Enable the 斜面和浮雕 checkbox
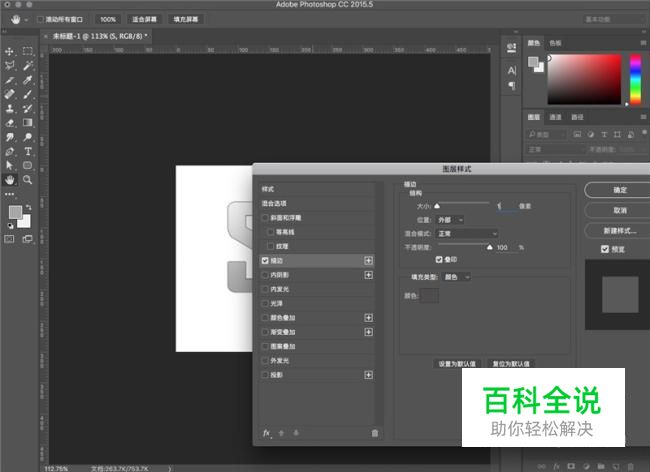This screenshot has width=650, height=472. (x=265, y=218)
